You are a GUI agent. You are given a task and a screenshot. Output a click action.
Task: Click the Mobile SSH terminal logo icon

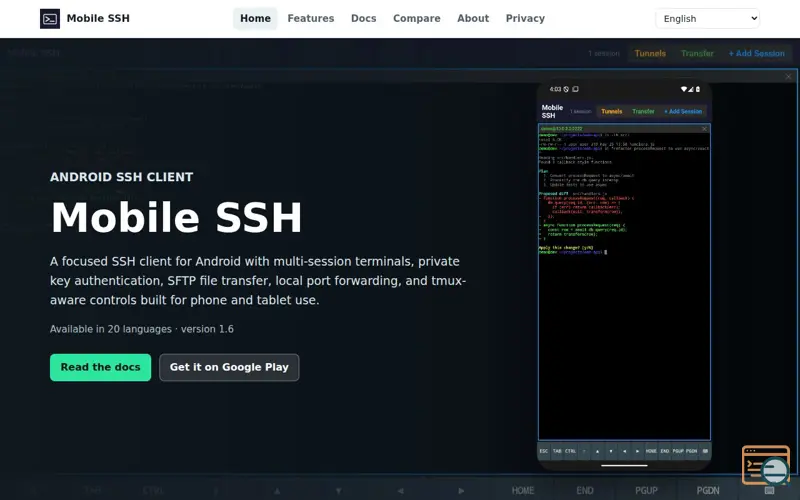pos(50,19)
